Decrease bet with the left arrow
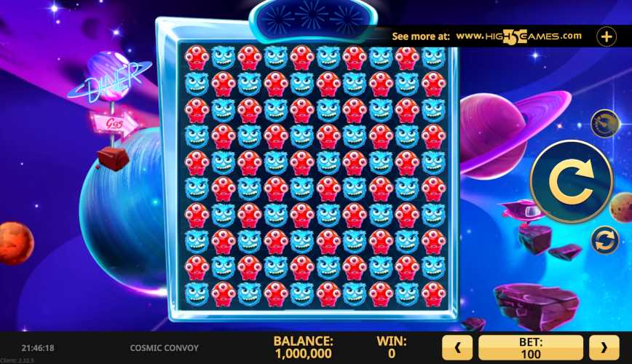Image resolution: width=632 pixels, height=364 pixels. (x=457, y=347)
